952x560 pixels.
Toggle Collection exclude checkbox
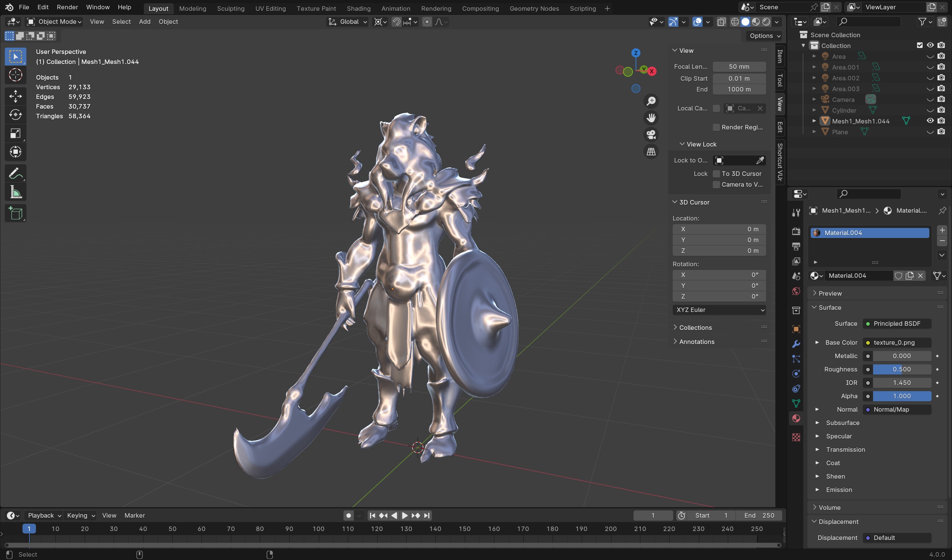pos(920,45)
